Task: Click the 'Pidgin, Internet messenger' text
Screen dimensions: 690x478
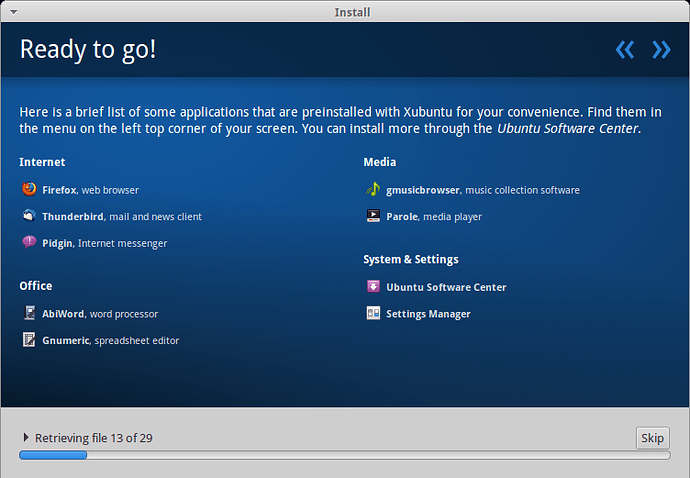Action: pos(105,243)
